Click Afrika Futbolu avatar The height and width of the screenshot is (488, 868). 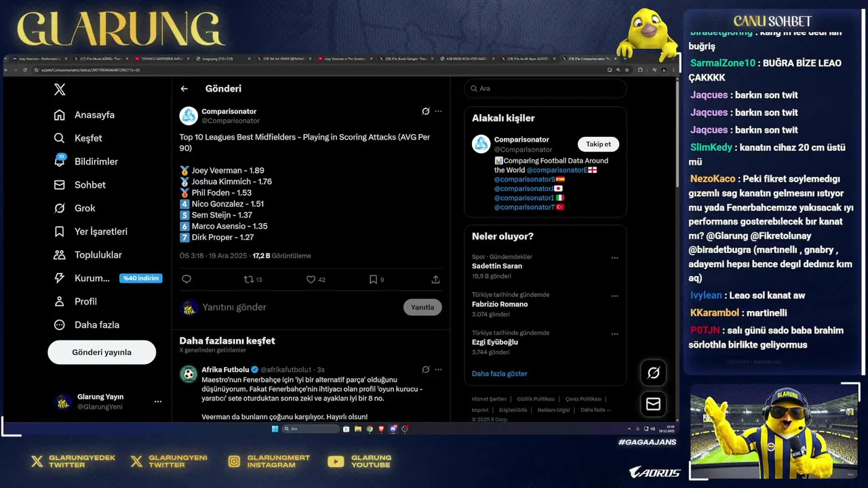(189, 374)
